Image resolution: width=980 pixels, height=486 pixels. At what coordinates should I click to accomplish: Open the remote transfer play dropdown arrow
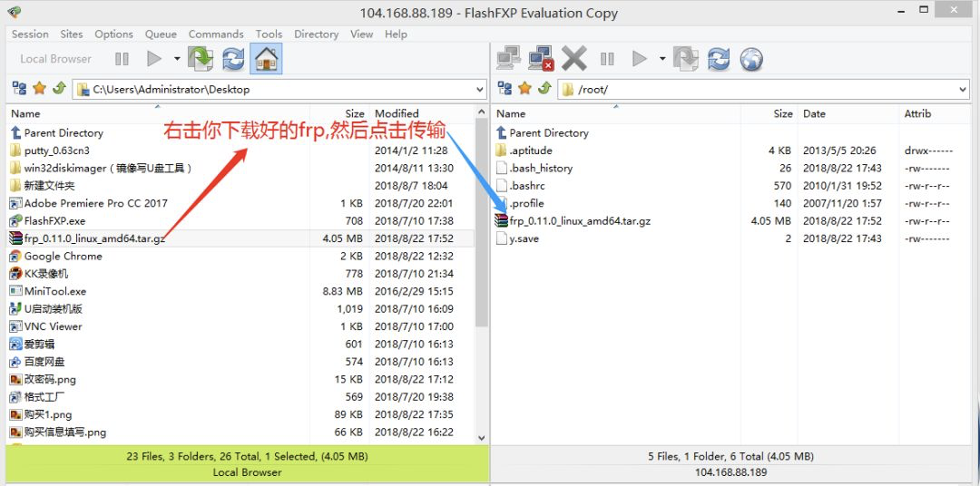click(x=661, y=59)
